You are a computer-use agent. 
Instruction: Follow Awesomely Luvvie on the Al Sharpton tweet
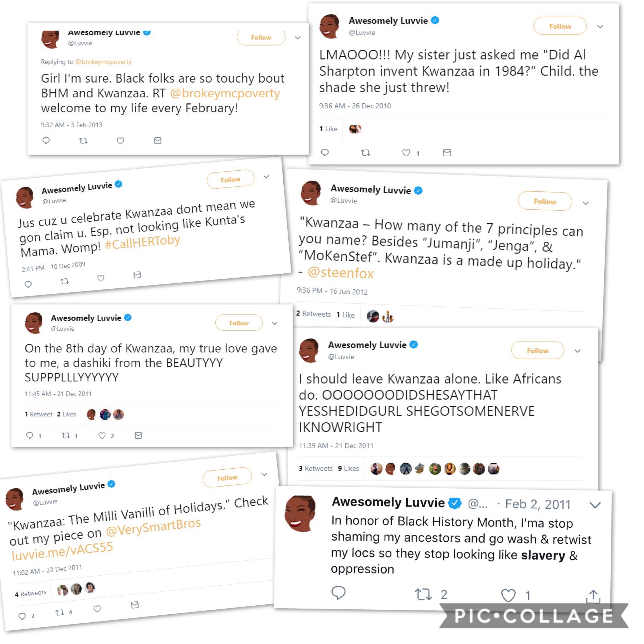[560, 26]
